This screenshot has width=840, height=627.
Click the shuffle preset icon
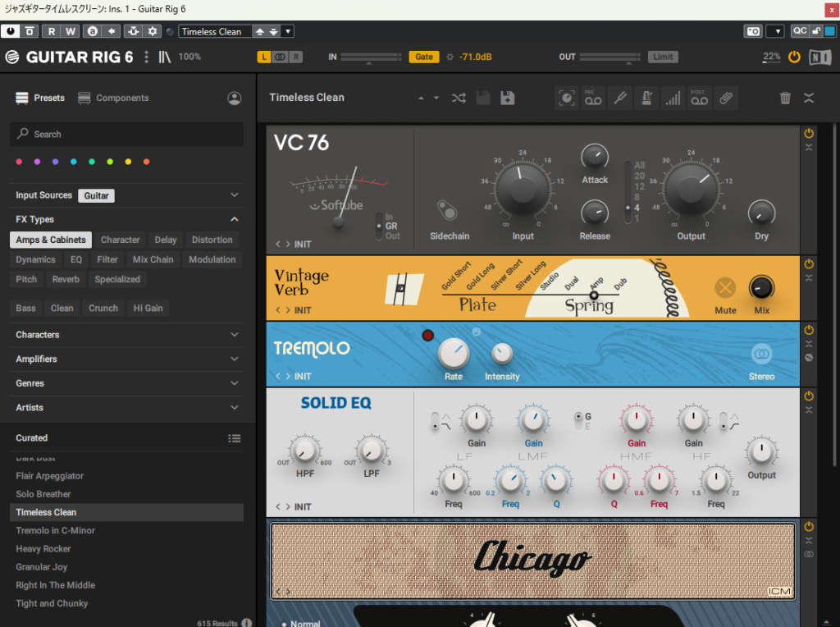pos(459,98)
